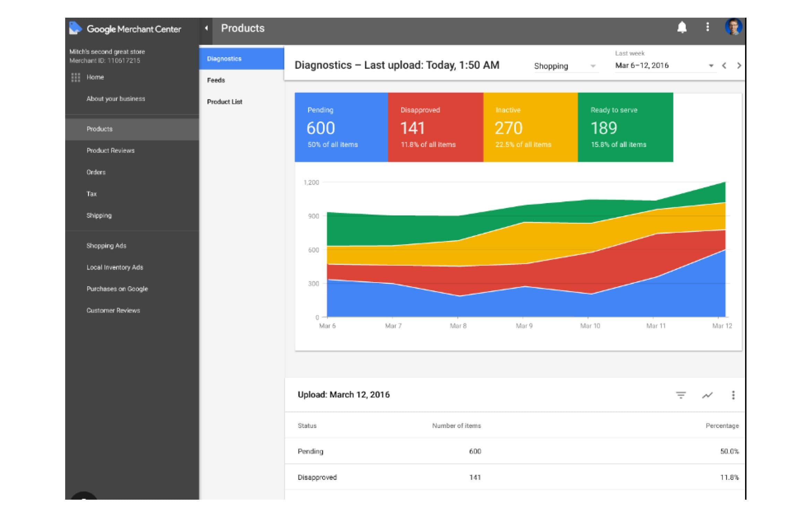Select the Pending row in the table
This screenshot has width=812, height=517.
click(515, 451)
